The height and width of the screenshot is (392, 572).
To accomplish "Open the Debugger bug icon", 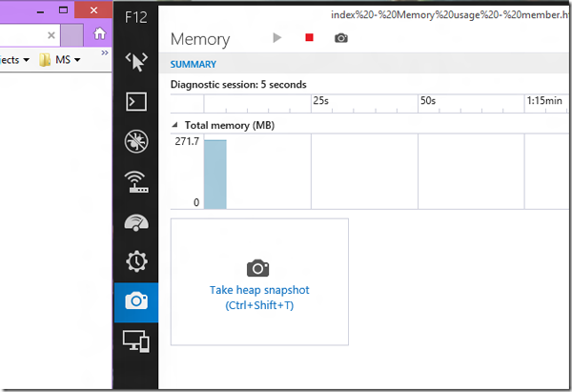I will (x=135, y=141).
